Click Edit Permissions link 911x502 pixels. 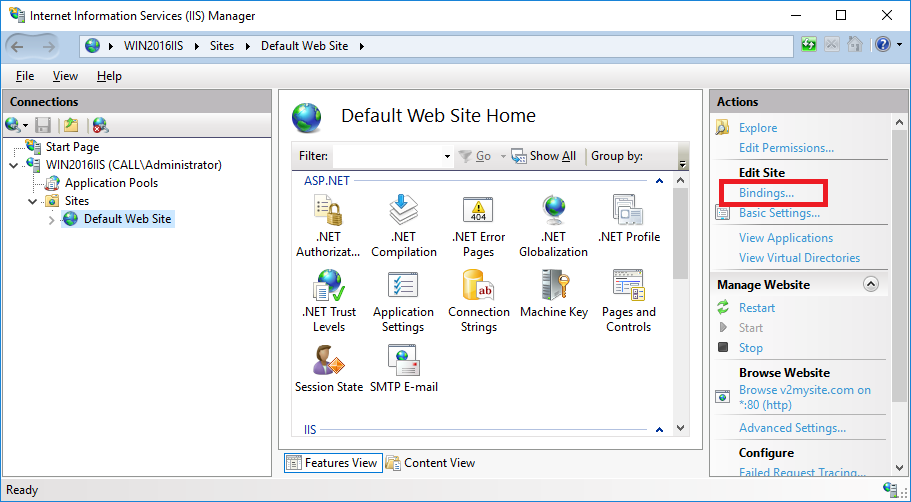(x=786, y=148)
